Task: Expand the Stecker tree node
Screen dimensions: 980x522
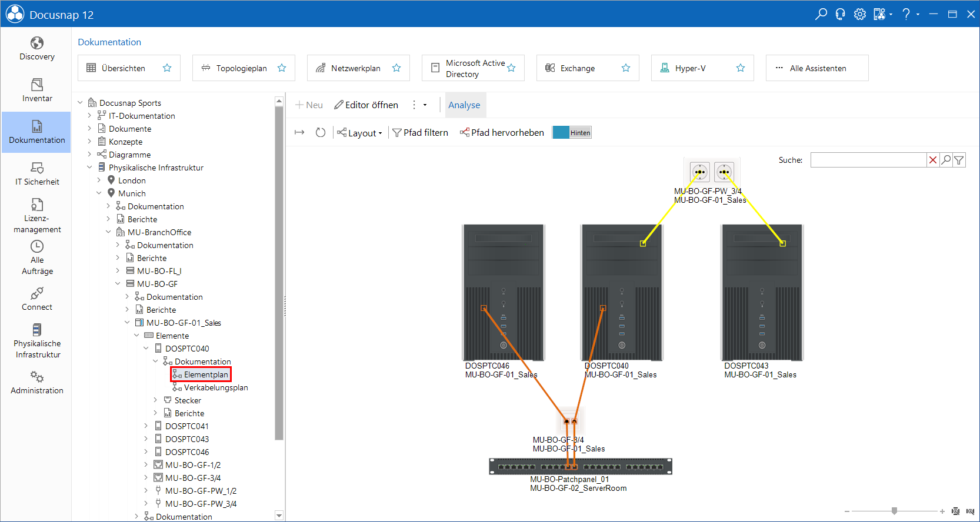Action: pos(155,400)
